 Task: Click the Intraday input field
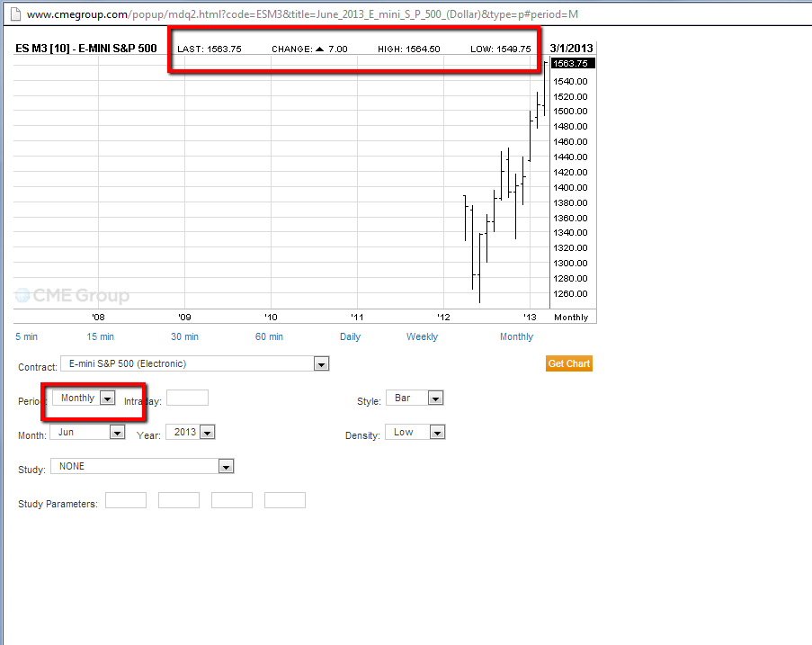coord(187,398)
